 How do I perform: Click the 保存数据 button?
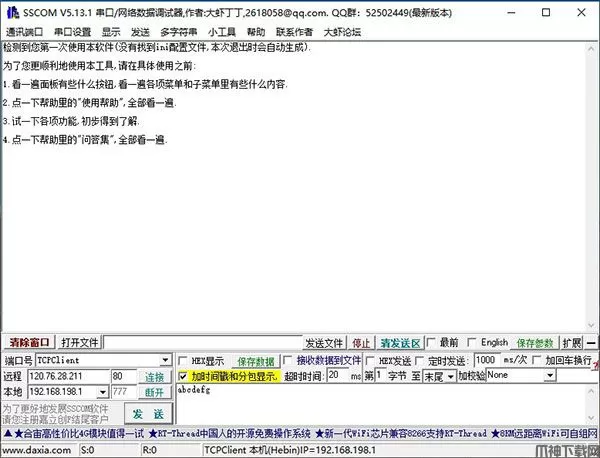point(256,361)
